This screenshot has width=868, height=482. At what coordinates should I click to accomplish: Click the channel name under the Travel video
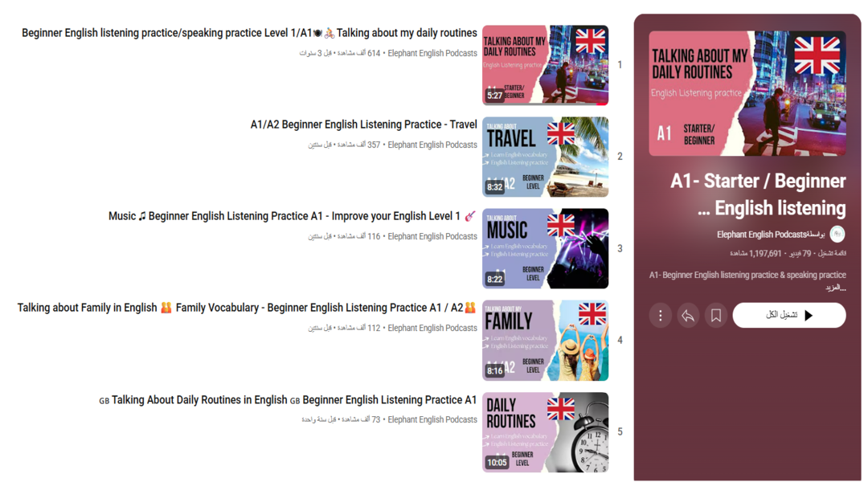[x=432, y=145]
